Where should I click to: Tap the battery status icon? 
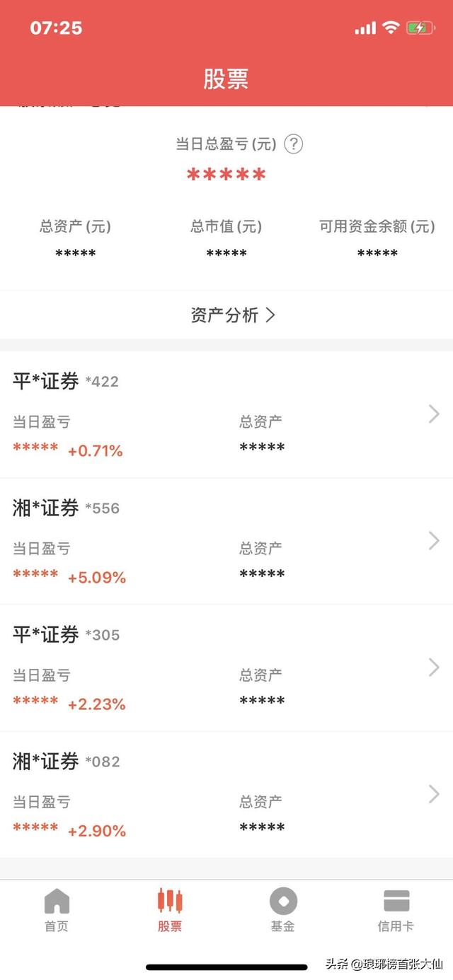click(420, 28)
